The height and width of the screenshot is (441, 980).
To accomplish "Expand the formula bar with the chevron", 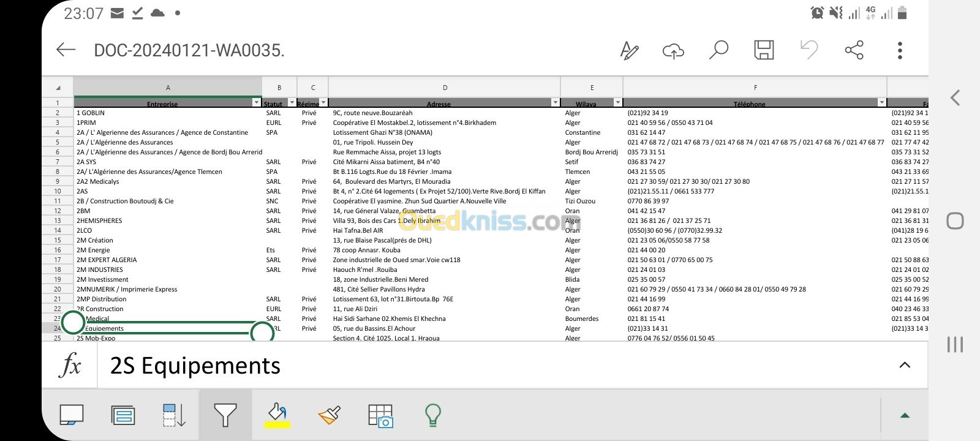I will tap(905, 365).
